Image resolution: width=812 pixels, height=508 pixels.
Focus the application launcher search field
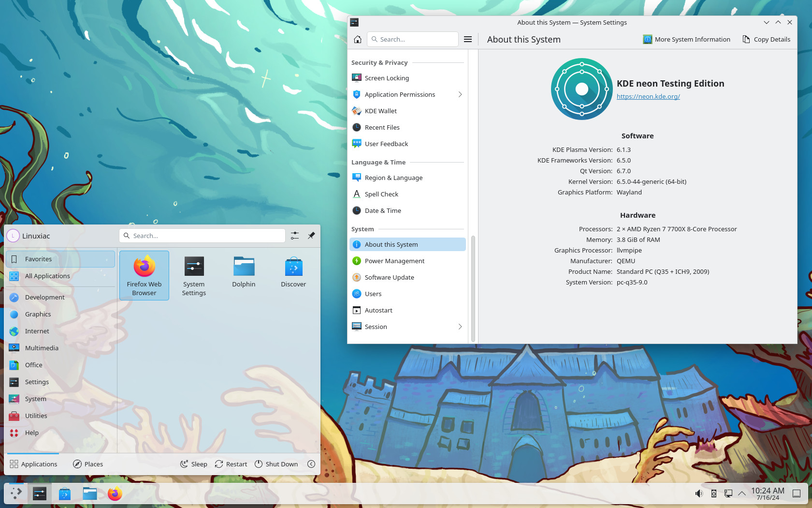[x=202, y=236]
